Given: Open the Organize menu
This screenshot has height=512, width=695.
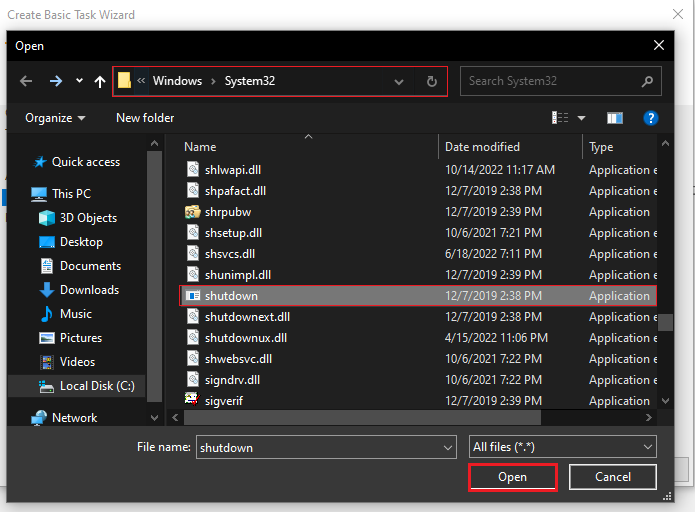Looking at the screenshot, I should pyautogui.click(x=55, y=118).
